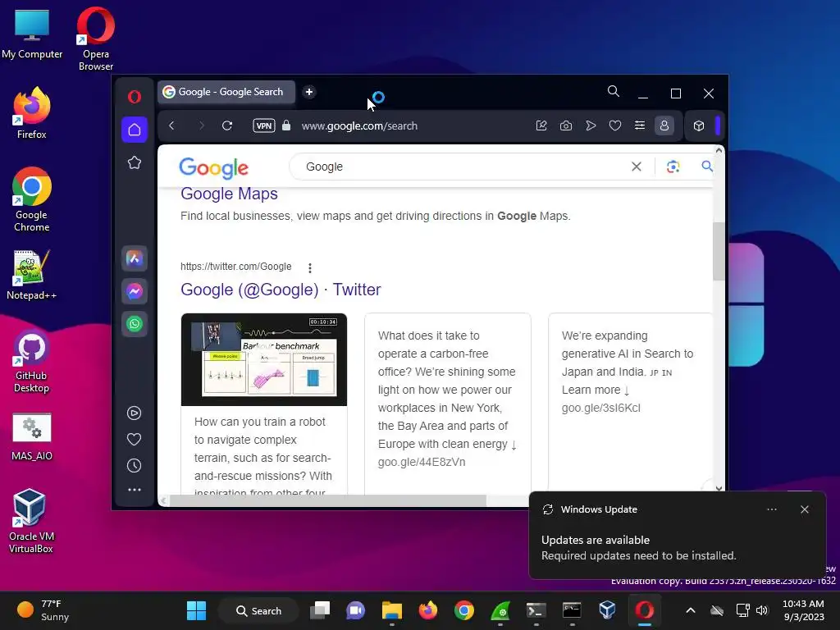840x630 pixels.
Task: Open Google (@Google) · Twitter result
Action: [x=281, y=290]
